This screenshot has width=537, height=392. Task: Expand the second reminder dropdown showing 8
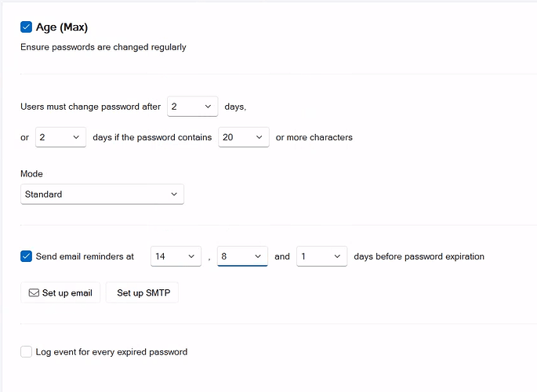point(242,256)
